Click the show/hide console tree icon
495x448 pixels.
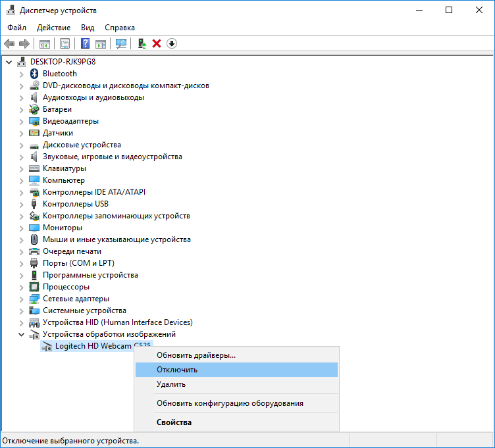45,43
